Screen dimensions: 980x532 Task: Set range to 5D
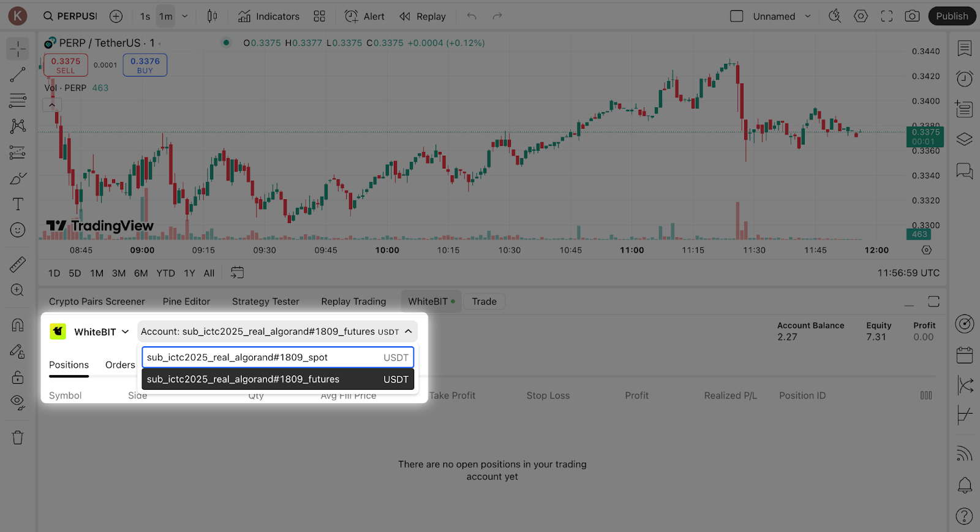pyautogui.click(x=75, y=273)
